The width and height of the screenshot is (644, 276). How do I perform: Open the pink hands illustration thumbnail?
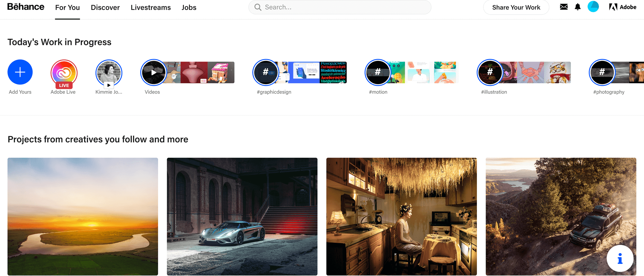[x=530, y=73]
